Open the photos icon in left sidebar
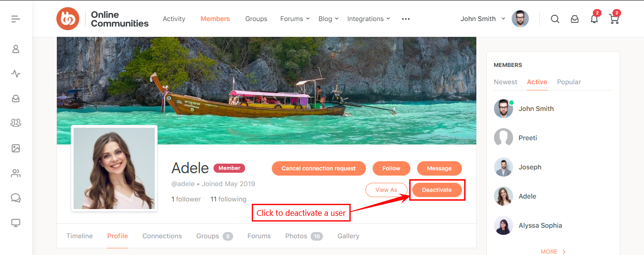644x255 pixels. (16, 148)
